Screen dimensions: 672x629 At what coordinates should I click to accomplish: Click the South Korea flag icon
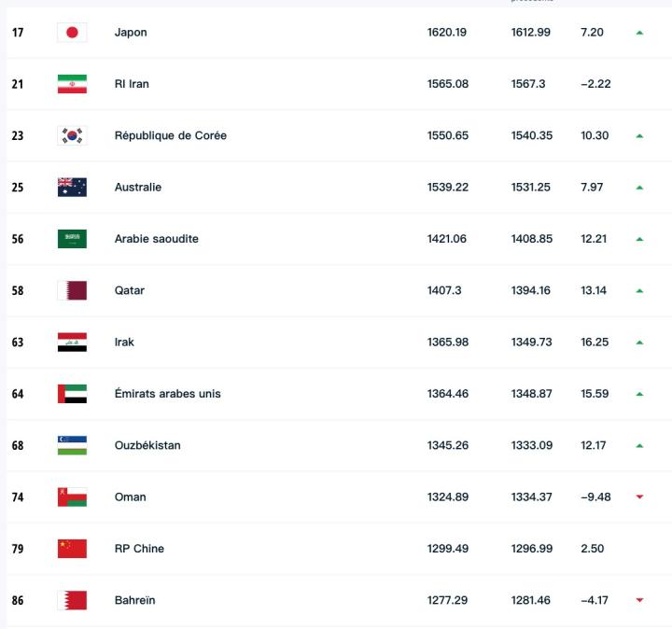point(72,135)
